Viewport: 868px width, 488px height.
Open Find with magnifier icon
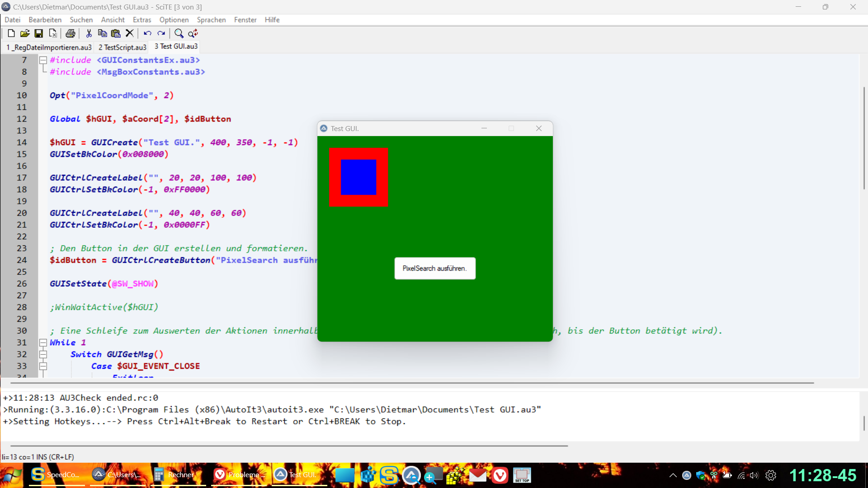coord(179,33)
